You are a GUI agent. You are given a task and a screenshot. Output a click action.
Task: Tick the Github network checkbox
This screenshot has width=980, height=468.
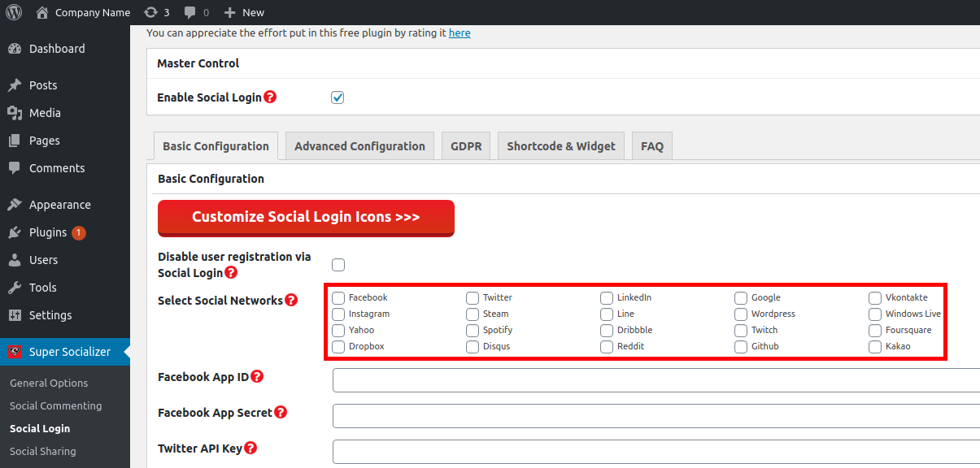[741, 347]
